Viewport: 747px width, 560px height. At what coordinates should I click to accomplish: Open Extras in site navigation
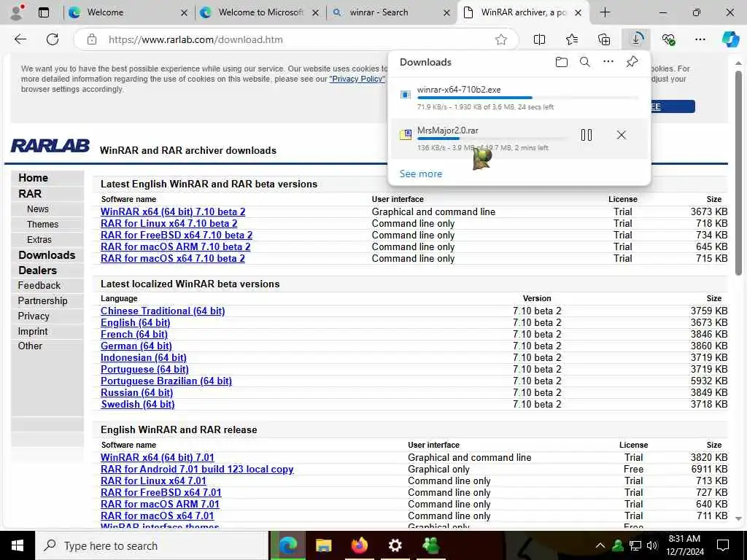point(39,239)
